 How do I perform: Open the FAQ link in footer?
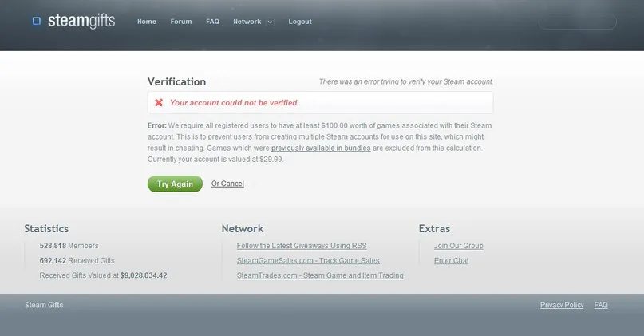point(601,305)
